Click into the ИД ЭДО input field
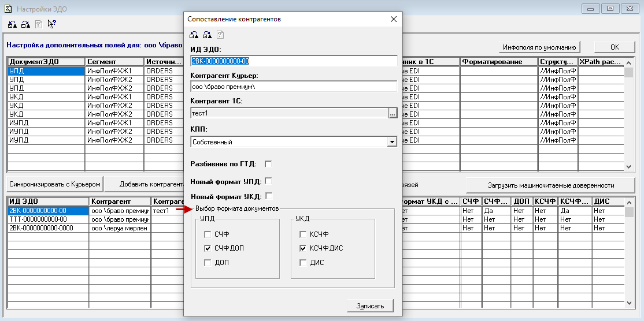 294,61
